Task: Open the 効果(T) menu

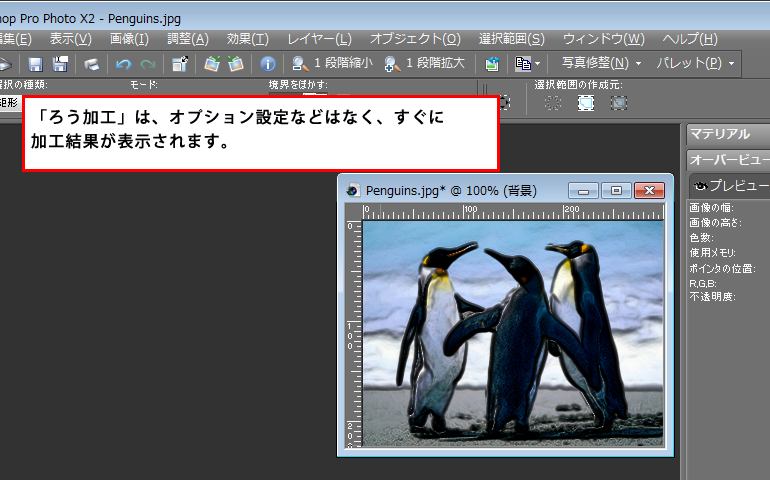Action: coord(248,39)
